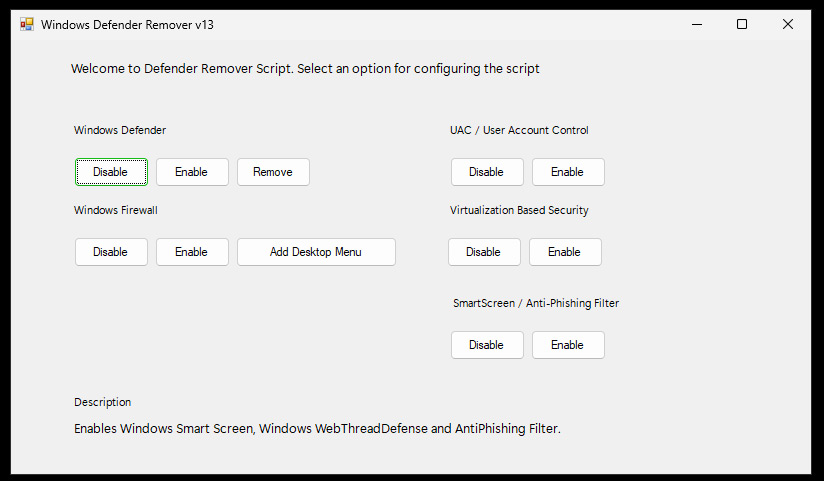Disable SmartScreen / Anti-Phishing Filter
Viewport: 824px width, 481px height.
(x=487, y=345)
